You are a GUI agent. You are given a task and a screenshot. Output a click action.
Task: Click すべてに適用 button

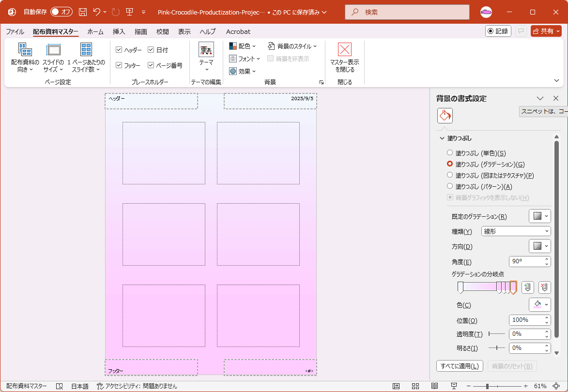pyautogui.click(x=460, y=366)
